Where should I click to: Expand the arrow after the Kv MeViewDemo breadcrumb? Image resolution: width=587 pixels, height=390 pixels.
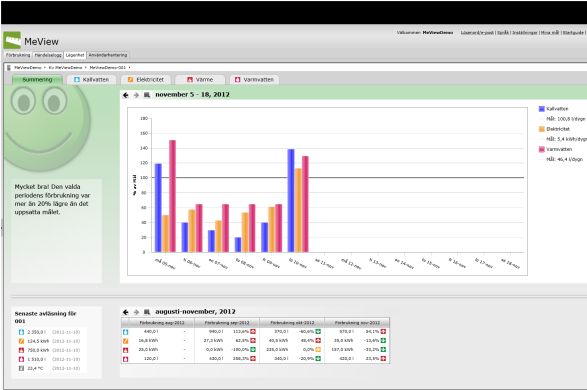point(85,68)
